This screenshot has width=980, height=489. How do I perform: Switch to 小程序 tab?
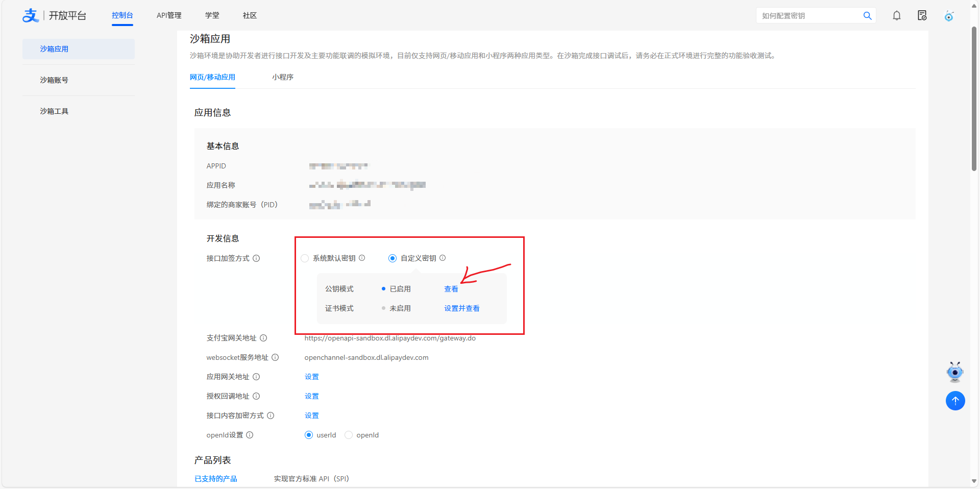point(283,77)
